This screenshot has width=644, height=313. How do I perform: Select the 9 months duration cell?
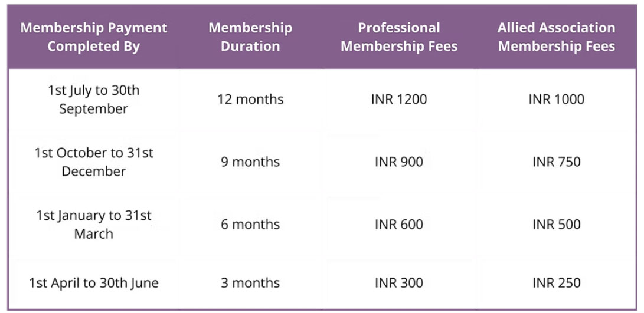pos(250,162)
